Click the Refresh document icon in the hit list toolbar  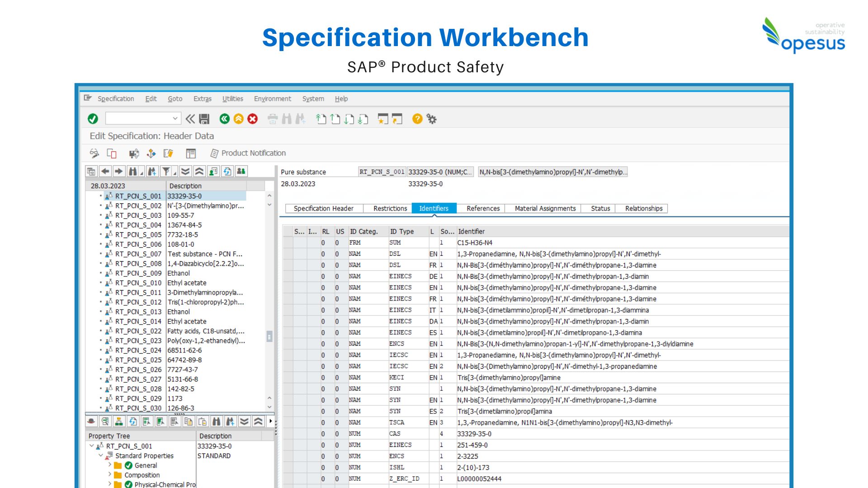tap(227, 172)
